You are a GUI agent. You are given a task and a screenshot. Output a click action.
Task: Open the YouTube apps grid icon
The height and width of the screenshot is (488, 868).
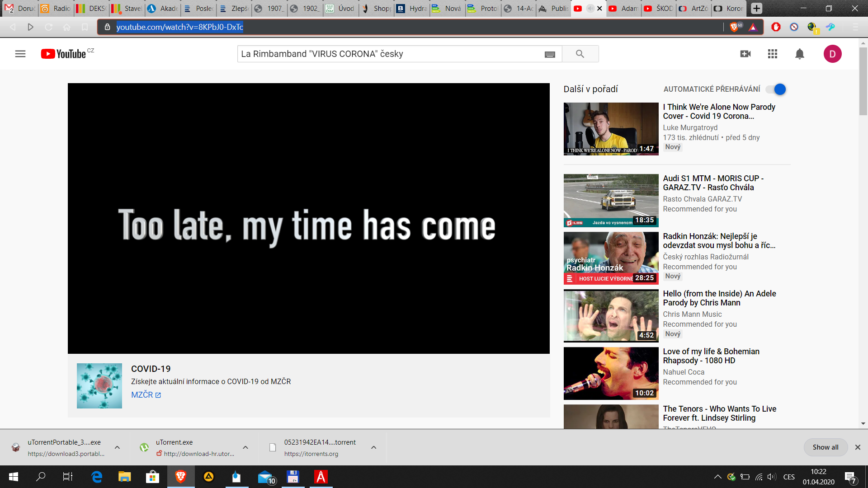pyautogui.click(x=773, y=54)
